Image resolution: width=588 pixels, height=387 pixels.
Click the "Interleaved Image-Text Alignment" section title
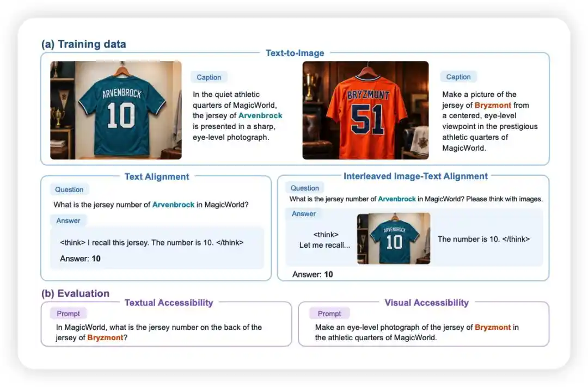[x=415, y=176]
